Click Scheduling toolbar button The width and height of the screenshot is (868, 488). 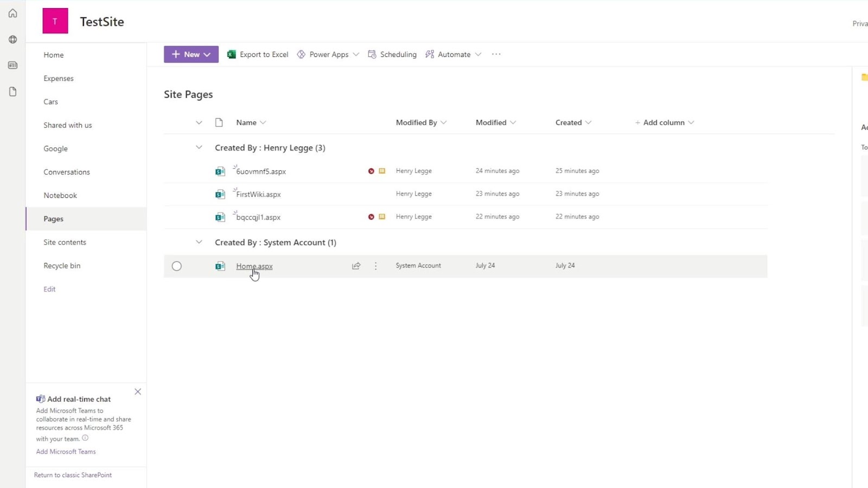point(392,54)
